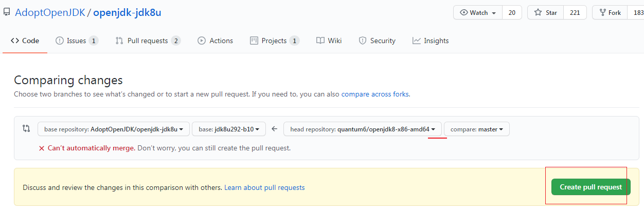Follow the compare across forks link
Viewport: 644px width, 212px height.
[375, 94]
